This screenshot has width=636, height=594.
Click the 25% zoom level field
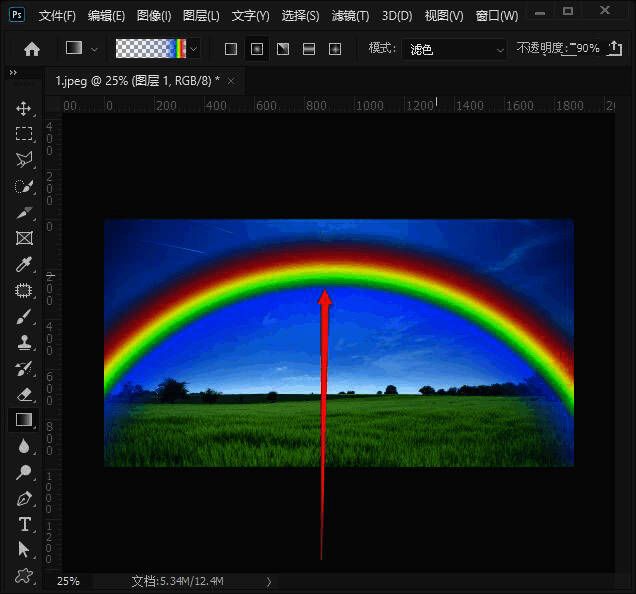[x=68, y=581]
